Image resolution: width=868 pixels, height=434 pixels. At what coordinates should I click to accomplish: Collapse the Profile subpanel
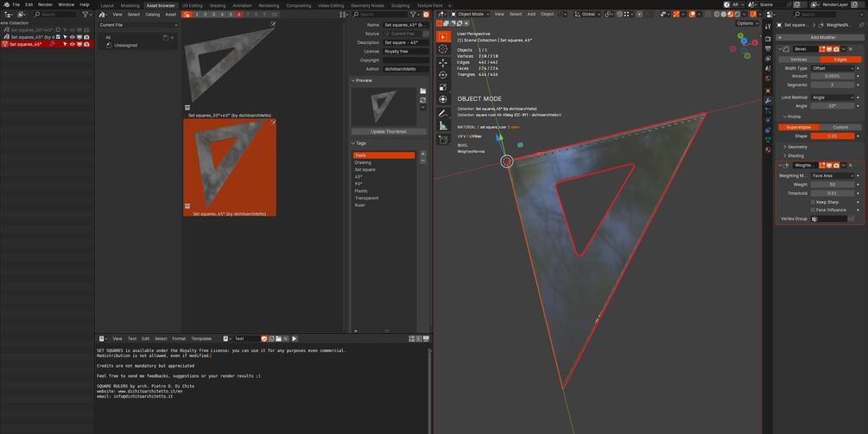pos(794,116)
